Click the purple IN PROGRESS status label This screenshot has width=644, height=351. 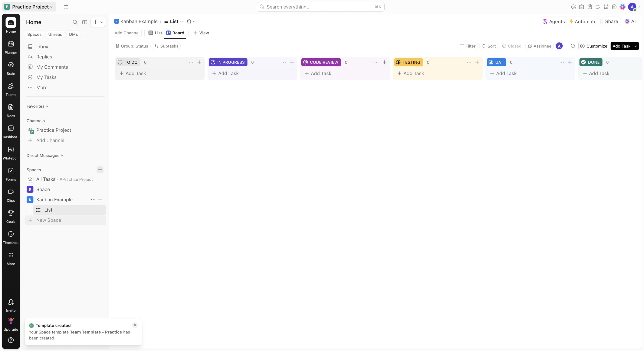tap(228, 62)
